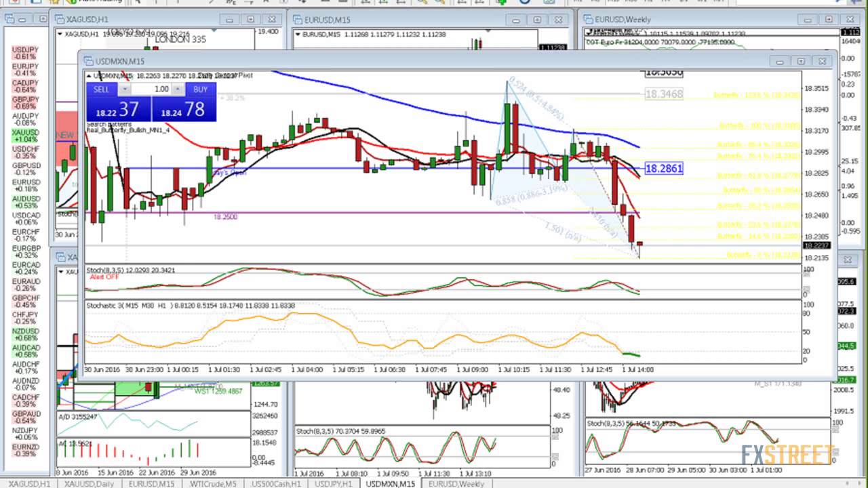Click Real_Butterfly_Bullish_MN1_4 pattern label
Image resolution: width=868 pixels, height=488 pixels.
point(127,131)
